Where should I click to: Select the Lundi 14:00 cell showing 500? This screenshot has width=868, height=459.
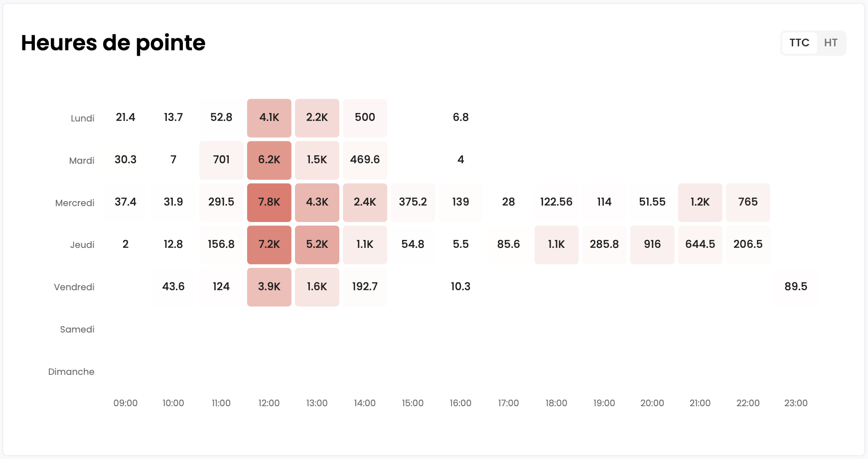coord(365,117)
